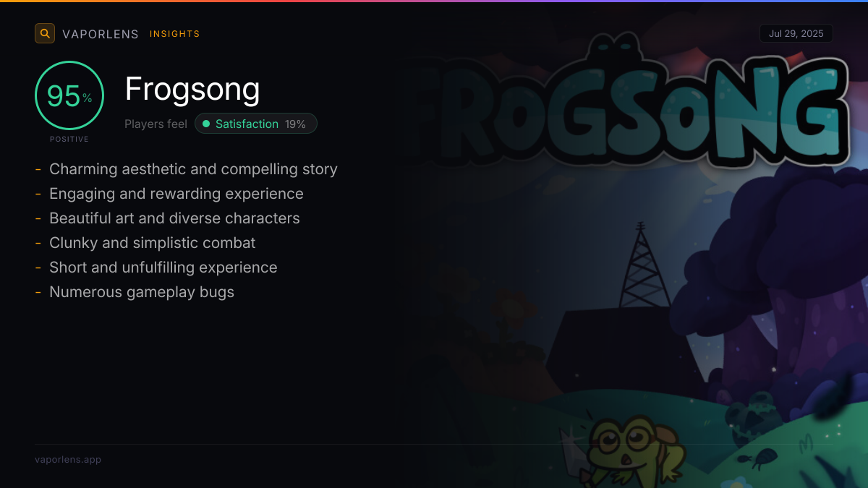Click the VaporLens magnifier logo icon

pyautogui.click(x=45, y=33)
